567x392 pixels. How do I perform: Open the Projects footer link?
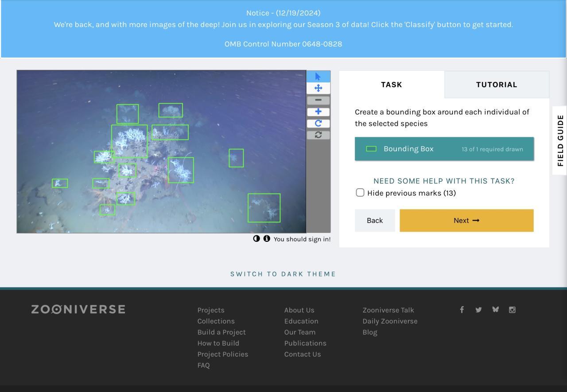pos(211,310)
